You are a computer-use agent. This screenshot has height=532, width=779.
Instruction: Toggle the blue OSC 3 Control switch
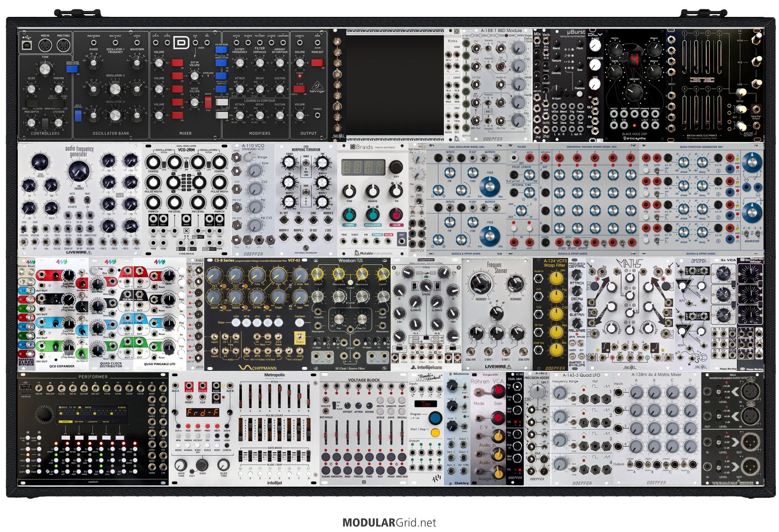(x=78, y=115)
